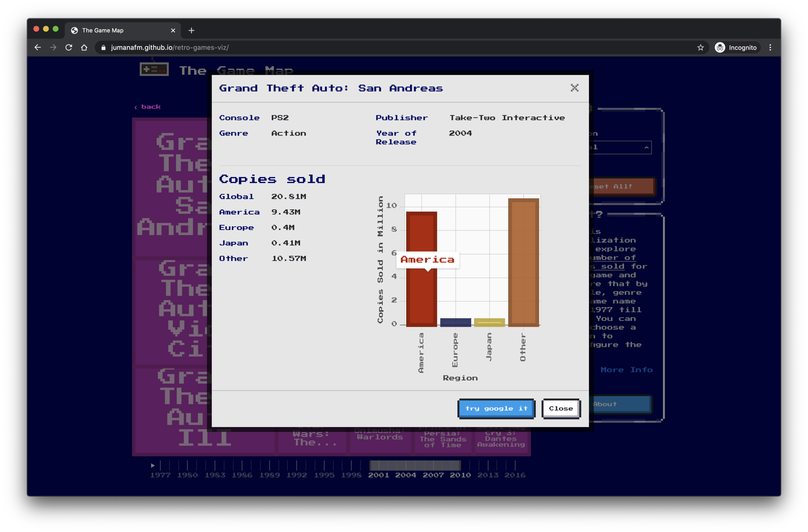Image resolution: width=808 pixels, height=532 pixels.
Task: Click the '2004' year of release value
Action: click(x=460, y=133)
